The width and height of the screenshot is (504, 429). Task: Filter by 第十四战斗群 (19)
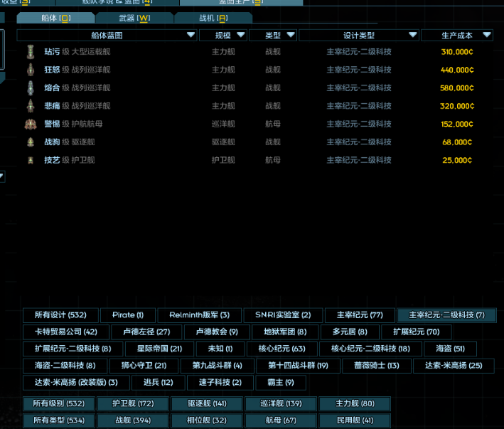click(298, 366)
